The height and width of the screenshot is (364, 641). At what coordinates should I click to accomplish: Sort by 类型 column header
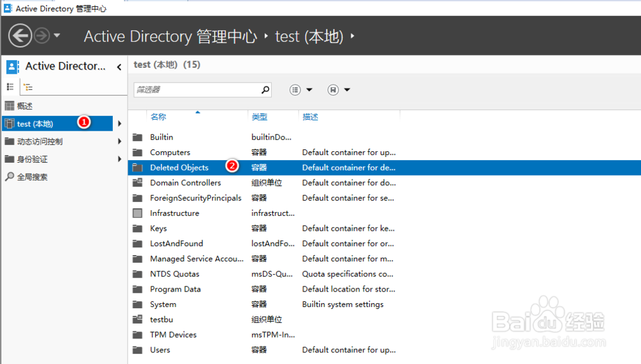(x=260, y=117)
